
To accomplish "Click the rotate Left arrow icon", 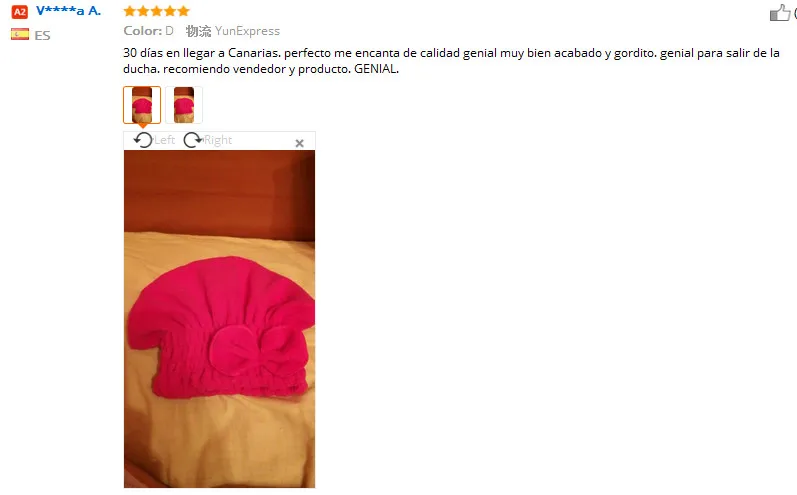I will (x=143, y=140).
